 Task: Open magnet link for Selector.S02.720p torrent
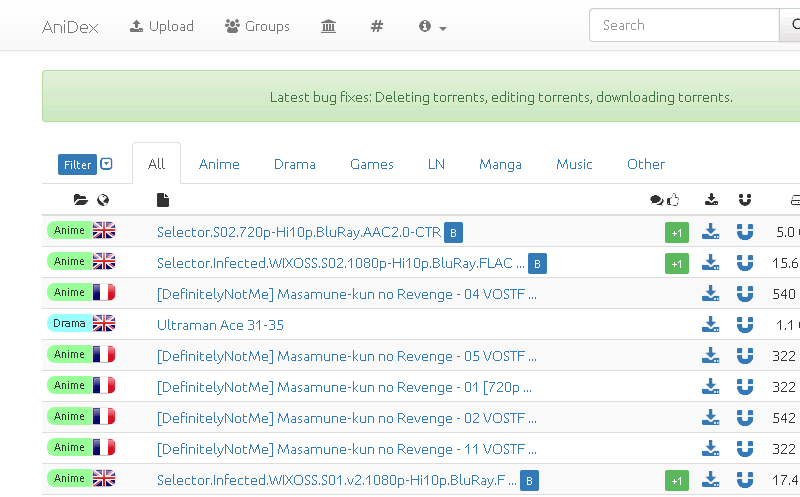point(745,232)
